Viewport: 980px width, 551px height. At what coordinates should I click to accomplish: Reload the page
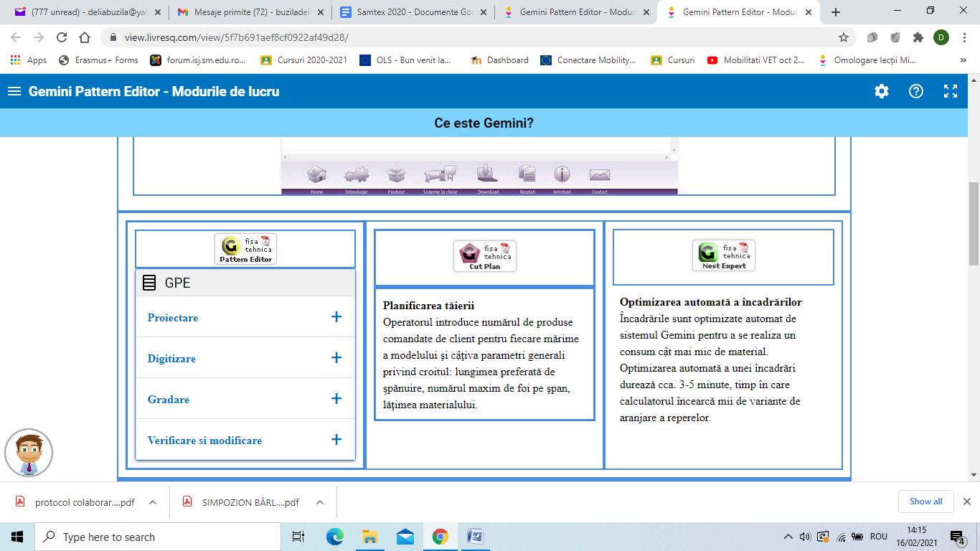click(62, 37)
